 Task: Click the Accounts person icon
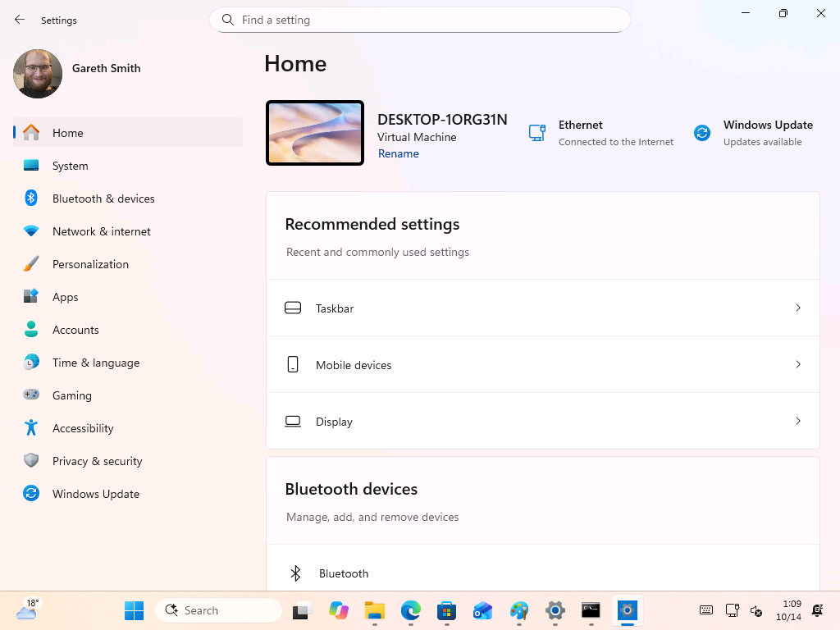click(x=31, y=329)
